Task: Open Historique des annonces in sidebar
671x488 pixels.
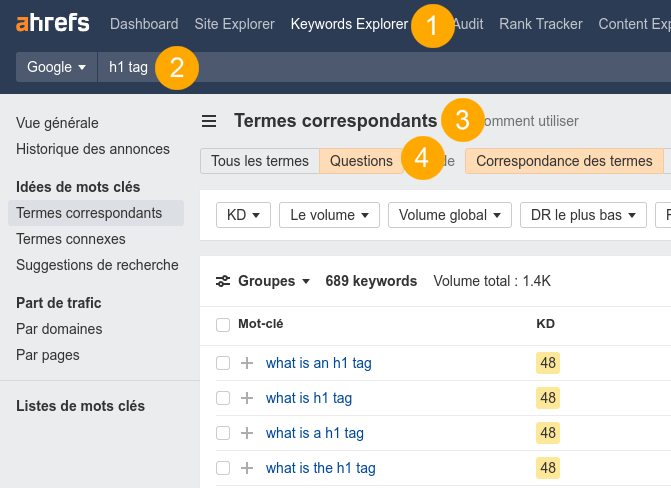Action: pyautogui.click(x=93, y=149)
